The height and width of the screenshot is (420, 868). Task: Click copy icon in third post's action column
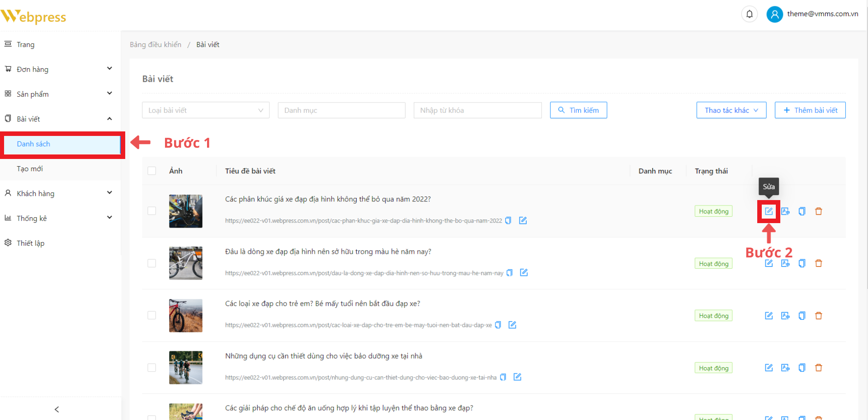coord(802,316)
